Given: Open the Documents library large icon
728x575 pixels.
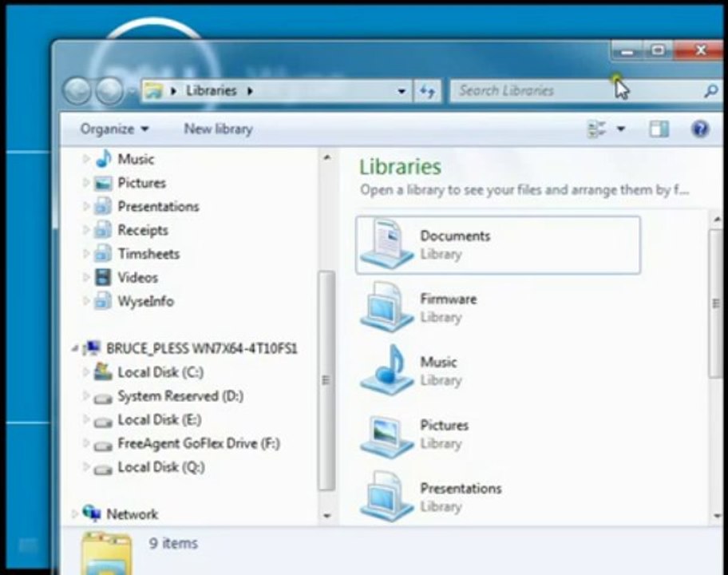Looking at the screenshot, I should pyautogui.click(x=386, y=244).
